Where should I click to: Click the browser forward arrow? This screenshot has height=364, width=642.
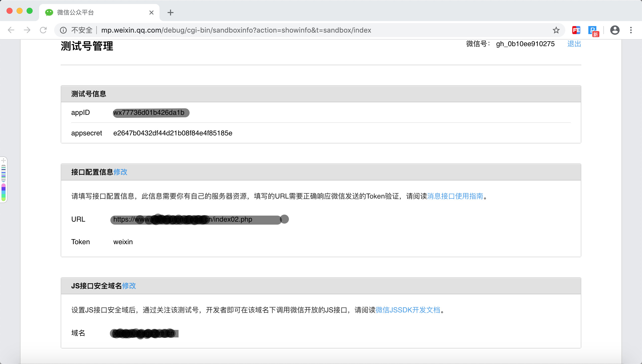[27, 30]
